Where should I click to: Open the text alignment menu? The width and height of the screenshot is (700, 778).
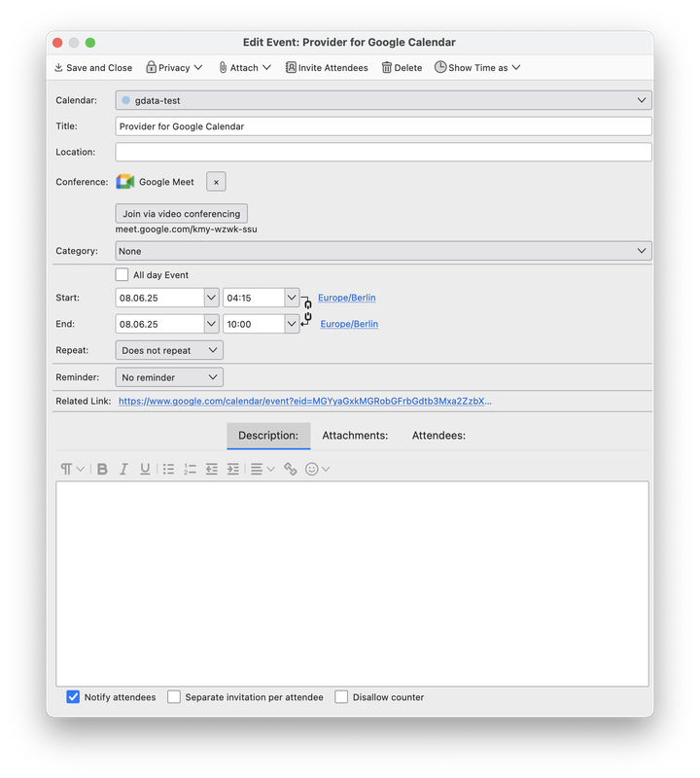tap(262, 469)
